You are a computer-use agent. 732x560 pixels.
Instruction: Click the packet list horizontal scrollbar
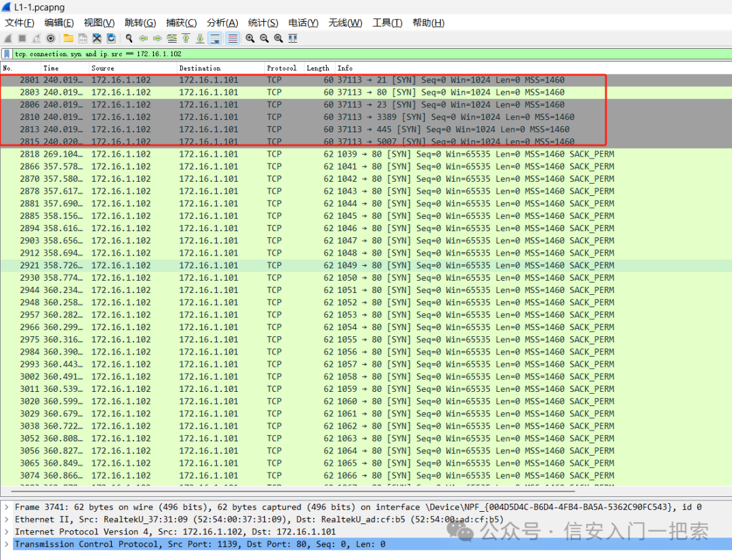pos(293,492)
